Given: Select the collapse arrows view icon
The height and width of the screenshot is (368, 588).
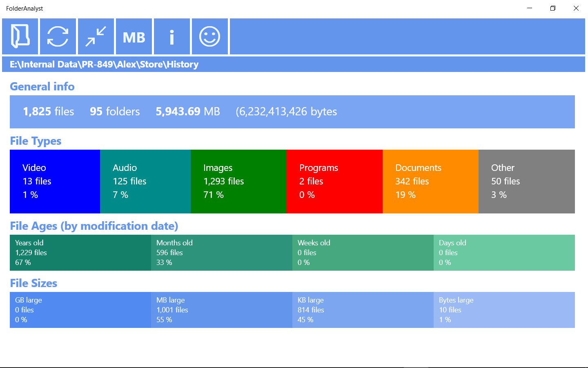Looking at the screenshot, I should [96, 36].
